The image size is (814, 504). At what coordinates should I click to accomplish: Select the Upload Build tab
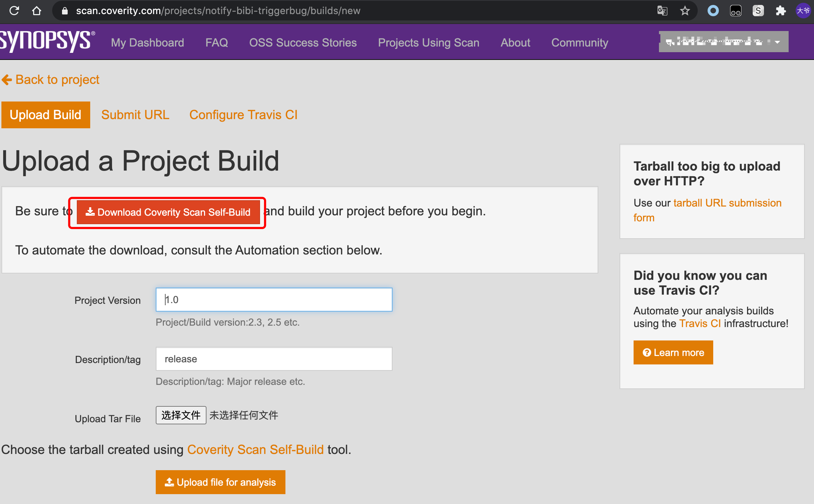pyautogui.click(x=45, y=115)
